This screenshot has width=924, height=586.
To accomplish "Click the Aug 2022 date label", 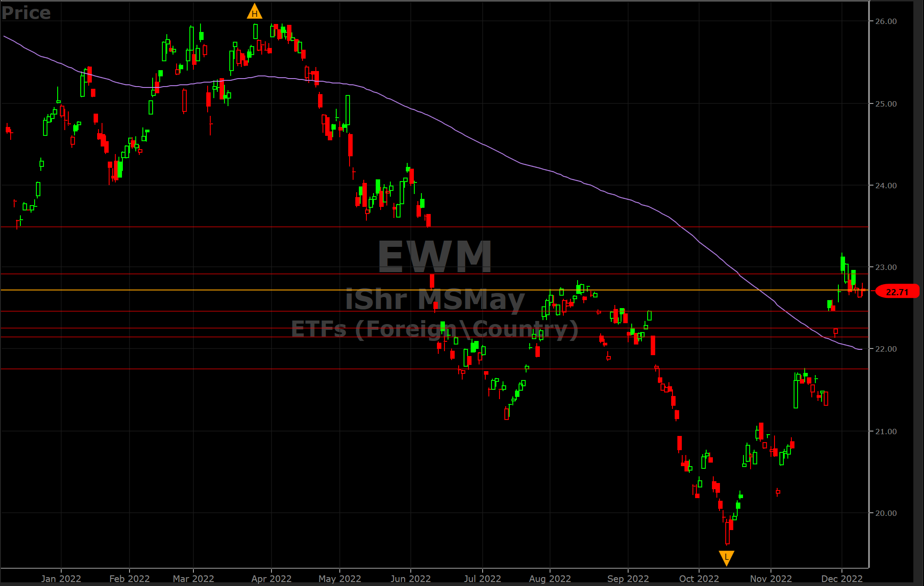I will [550, 578].
